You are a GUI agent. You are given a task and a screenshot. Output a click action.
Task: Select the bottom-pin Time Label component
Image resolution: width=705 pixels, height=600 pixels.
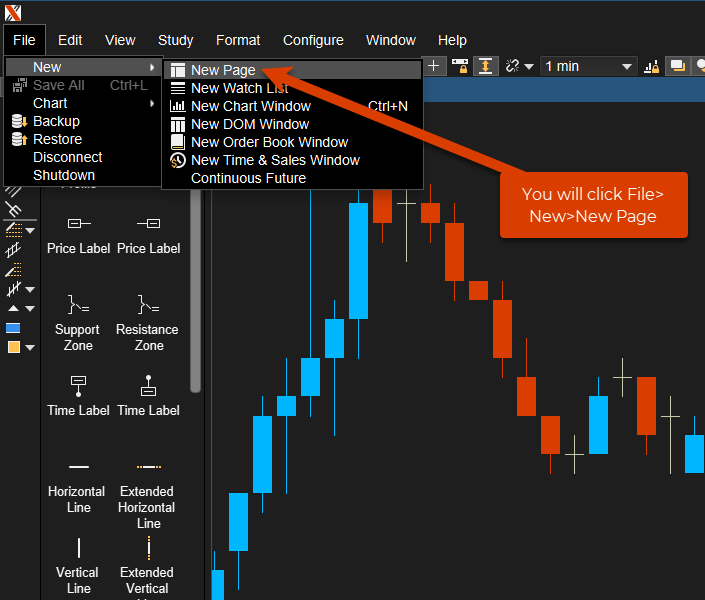point(148,396)
